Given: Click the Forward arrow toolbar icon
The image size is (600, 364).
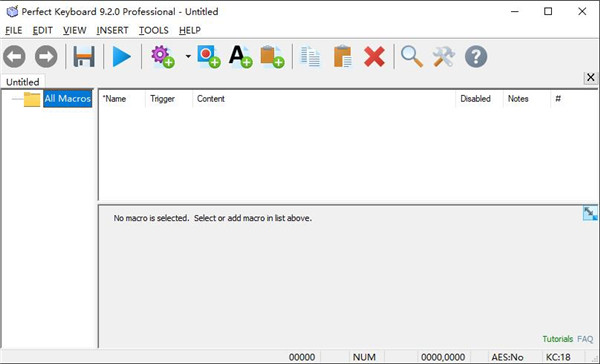Looking at the screenshot, I should point(46,57).
